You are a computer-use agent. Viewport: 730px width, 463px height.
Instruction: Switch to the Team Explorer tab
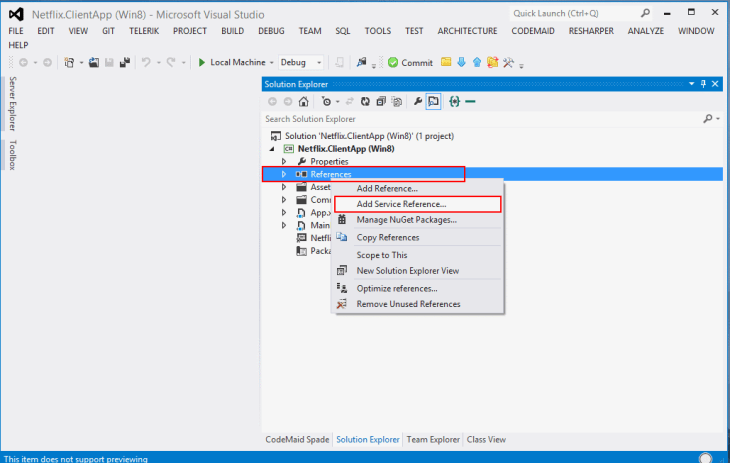tap(433, 439)
